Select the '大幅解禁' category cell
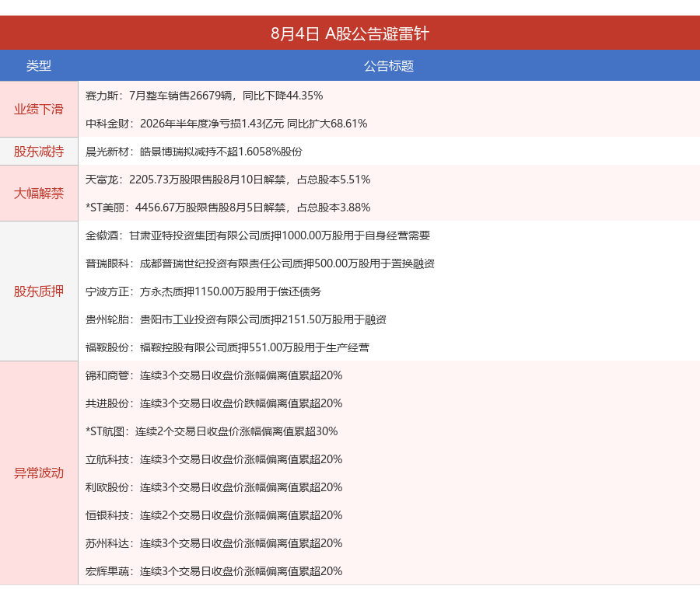Screen dimensions: 700x600 (x=39, y=194)
